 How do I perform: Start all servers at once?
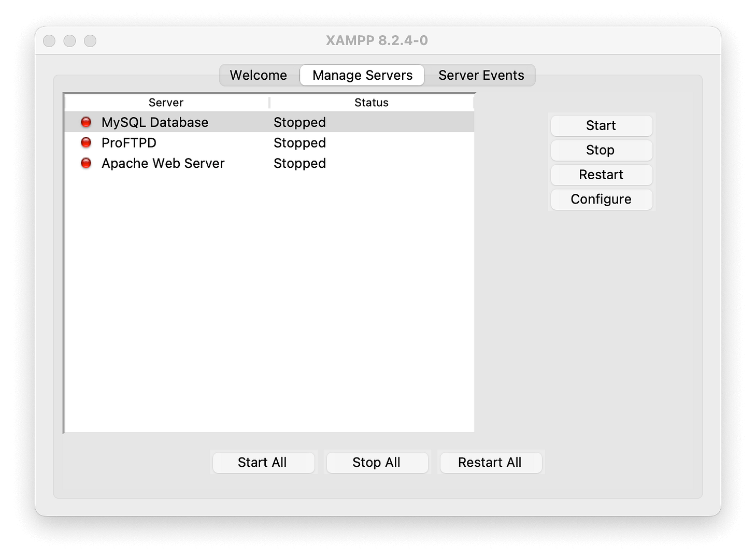coord(263,462)
